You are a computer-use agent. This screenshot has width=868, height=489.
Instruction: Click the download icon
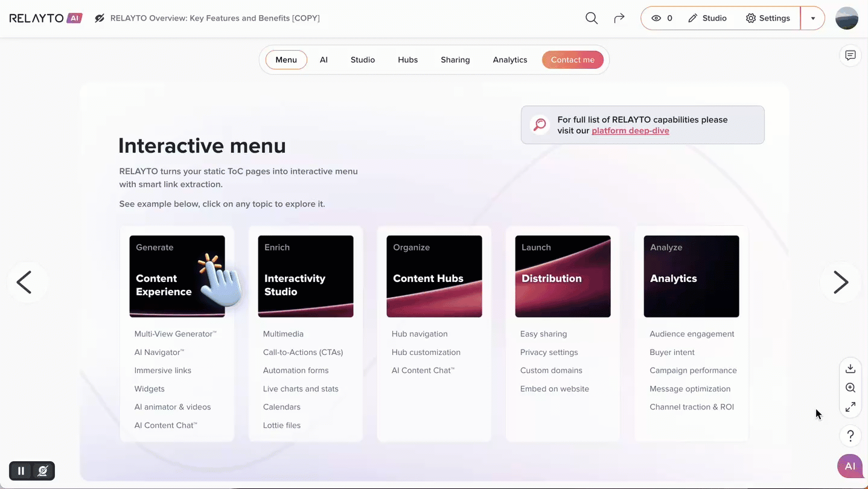point(850,368)
